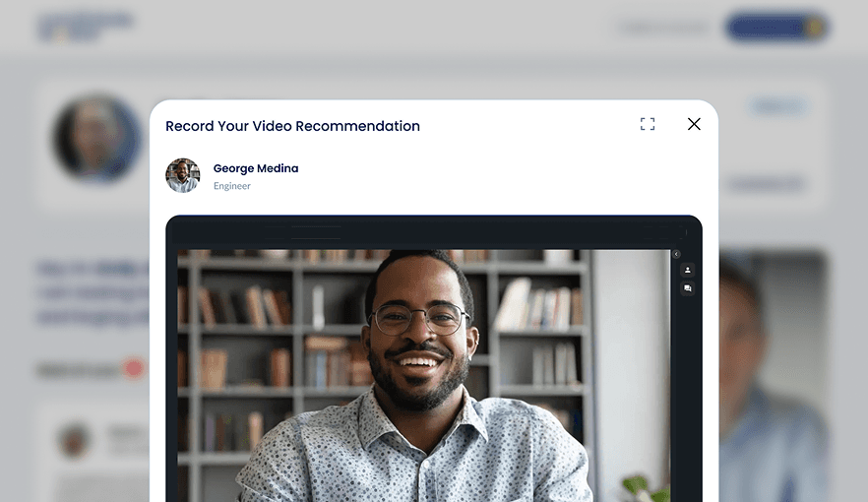The height and width of the screenshot is (502, 868).
Task: Click the Engineer job title text
Action: click(x=232, y=186)
